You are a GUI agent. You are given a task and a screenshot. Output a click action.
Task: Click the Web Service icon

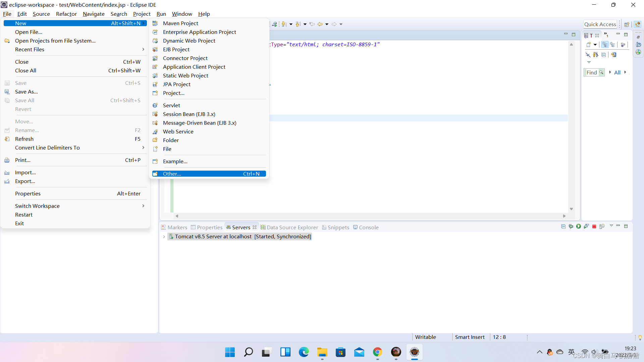155,131
